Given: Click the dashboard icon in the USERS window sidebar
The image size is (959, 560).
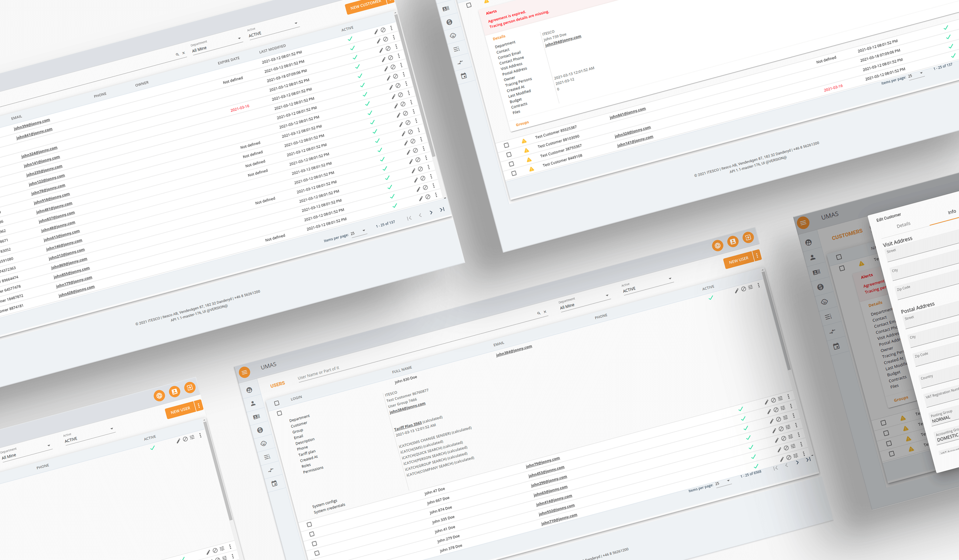Looking at the screenshot, I should pyautogui.click(x=249, y=390).
